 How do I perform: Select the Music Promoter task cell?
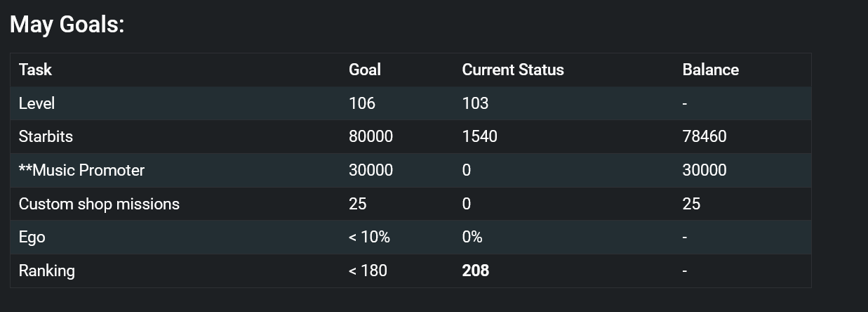81,170
